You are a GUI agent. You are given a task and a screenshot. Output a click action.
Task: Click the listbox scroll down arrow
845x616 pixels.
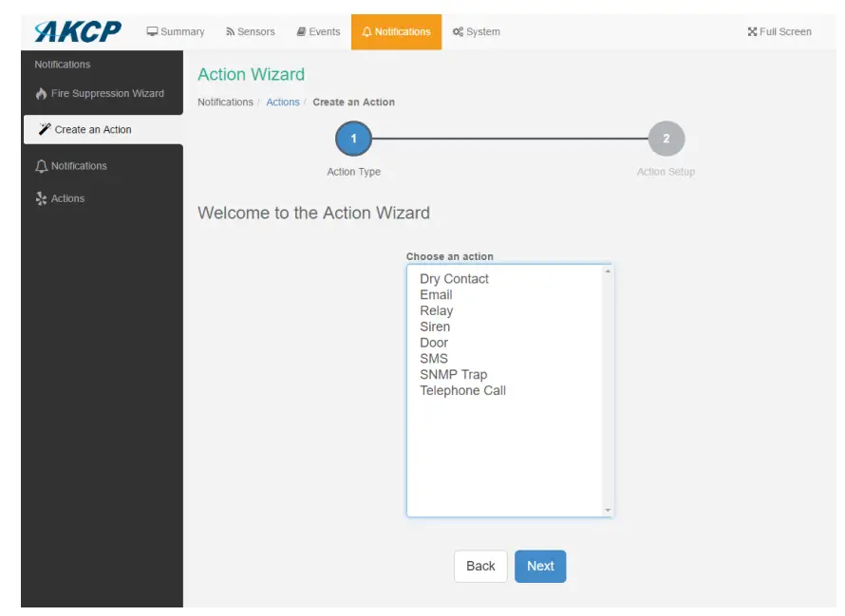coord(608,510)
